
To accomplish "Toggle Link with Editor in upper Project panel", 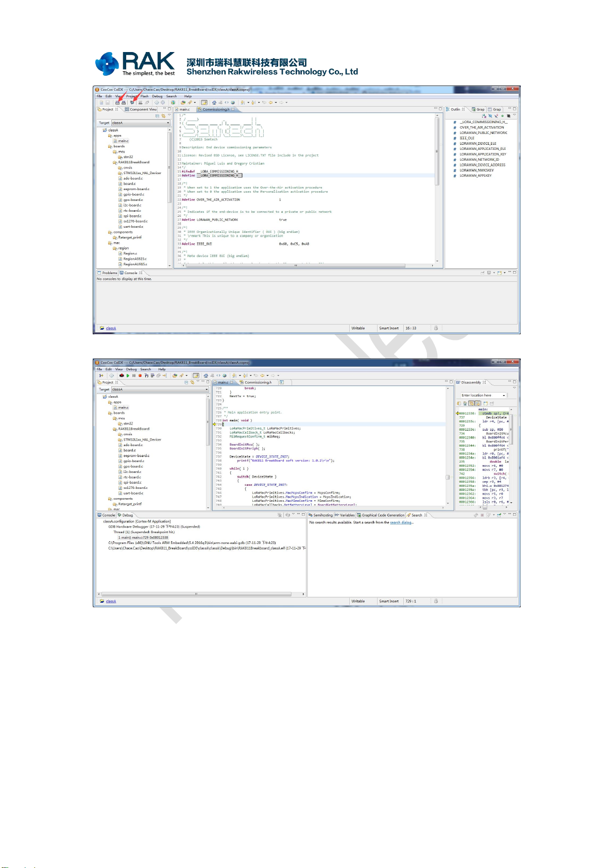I will point(163,116).
